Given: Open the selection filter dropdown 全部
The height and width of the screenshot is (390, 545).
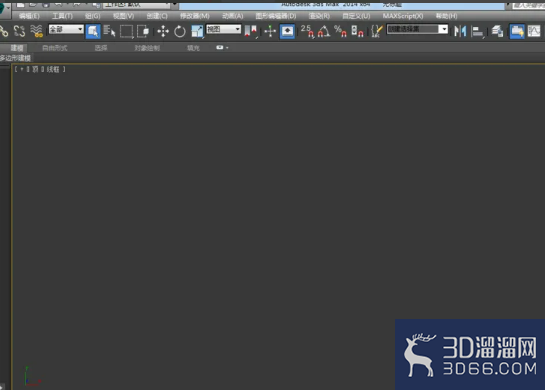Looking at the screenshot, I should tap(66, 29).
